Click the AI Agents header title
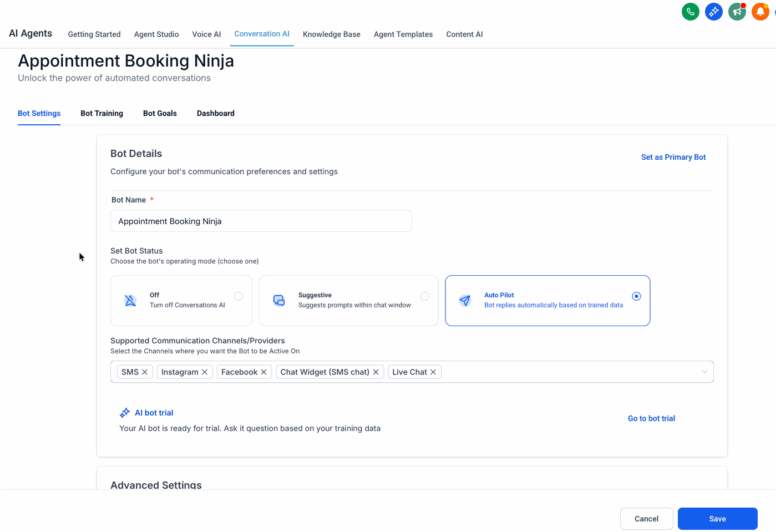Screen dimensions: 776x532 31,33
